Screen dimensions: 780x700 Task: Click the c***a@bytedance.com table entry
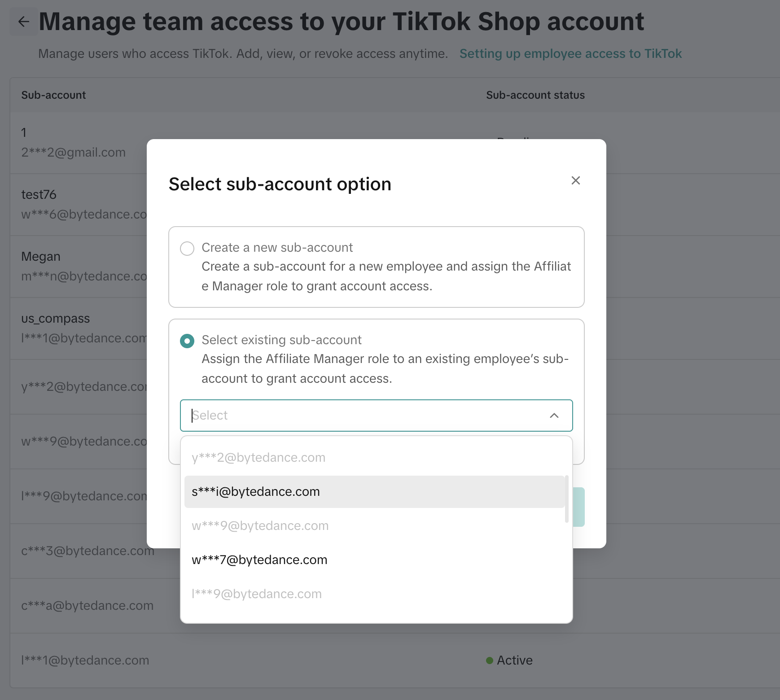click(x=88, y=606)
